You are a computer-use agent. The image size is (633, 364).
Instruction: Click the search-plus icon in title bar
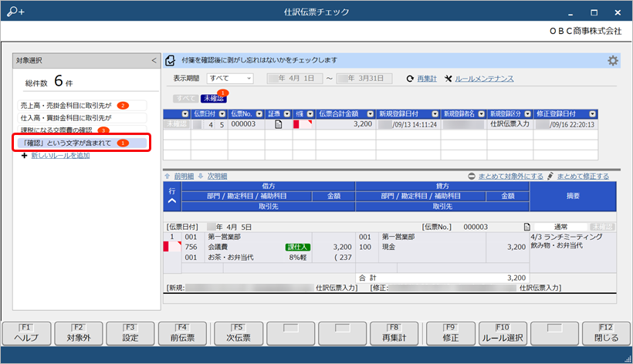15,12
